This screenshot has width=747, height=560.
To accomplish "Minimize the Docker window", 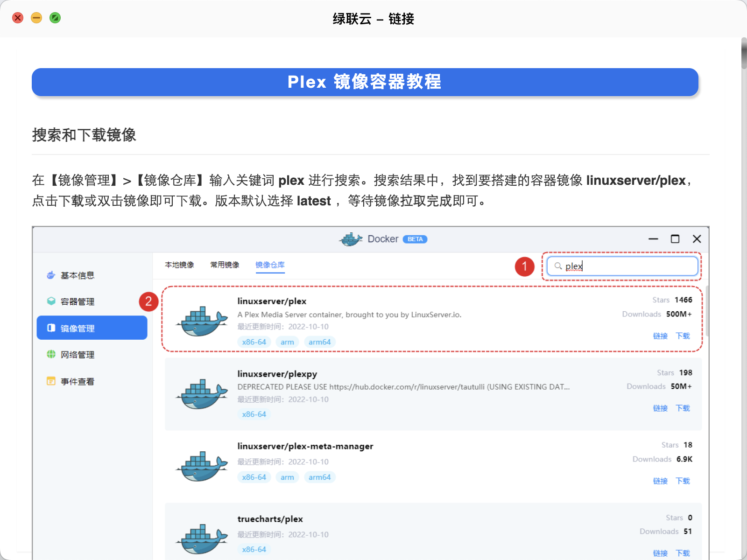I will pyautogui.click(x=653, y=239).
